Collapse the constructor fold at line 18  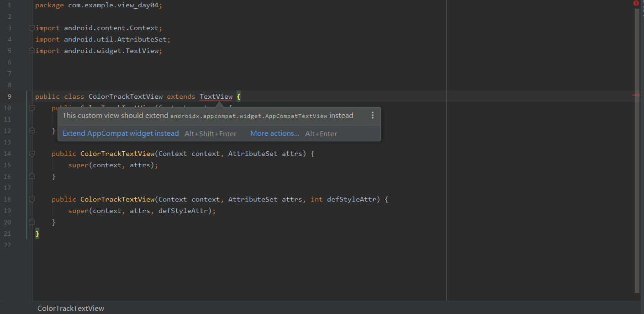tap(32, 199)
